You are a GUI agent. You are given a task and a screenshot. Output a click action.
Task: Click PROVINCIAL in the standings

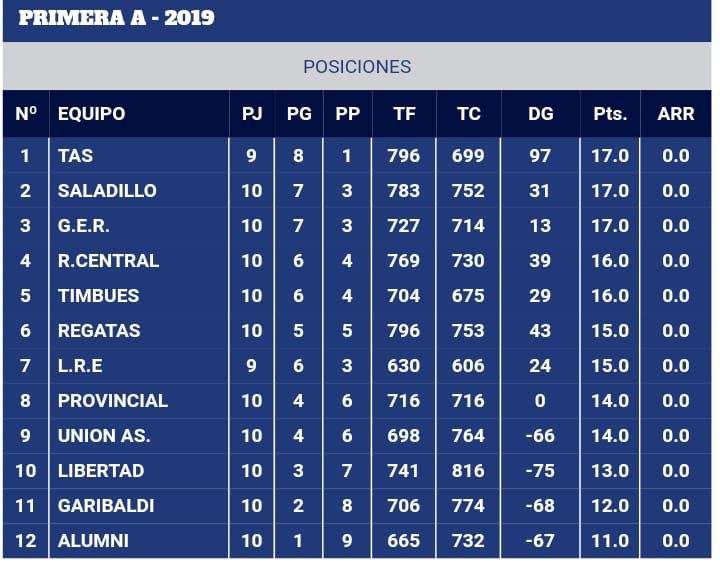click(x=112, y=401)
